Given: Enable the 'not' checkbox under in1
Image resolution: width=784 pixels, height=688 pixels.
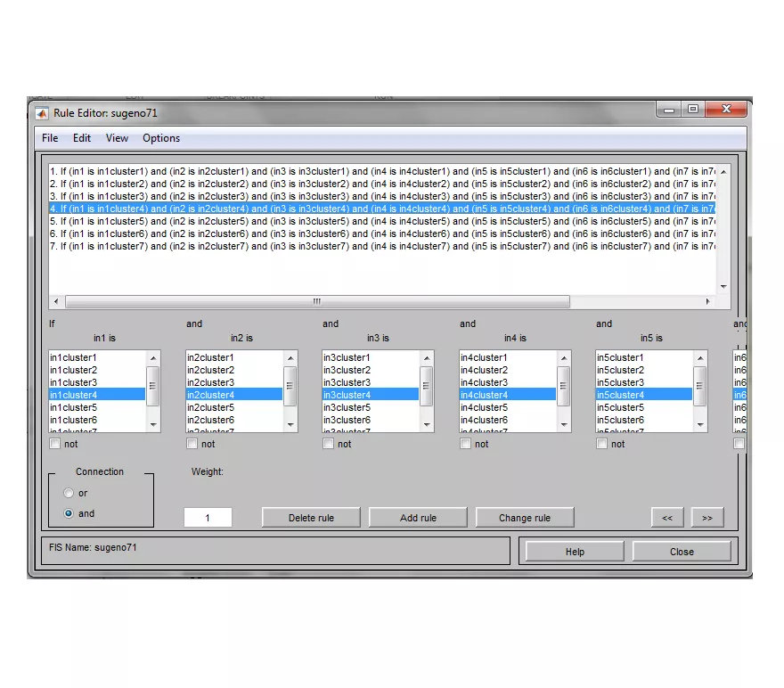Looking at the screenshot, I should click(x=56, y=444).
